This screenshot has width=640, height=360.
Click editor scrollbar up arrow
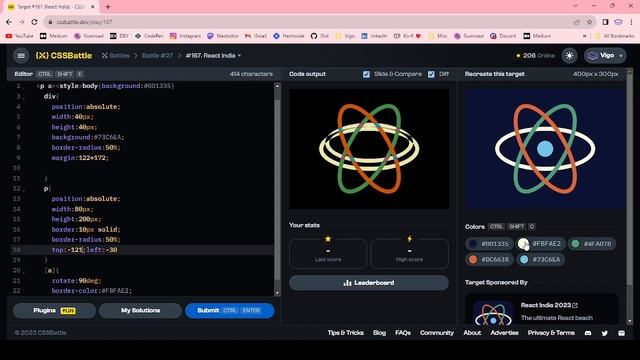[x=278, y=86]
